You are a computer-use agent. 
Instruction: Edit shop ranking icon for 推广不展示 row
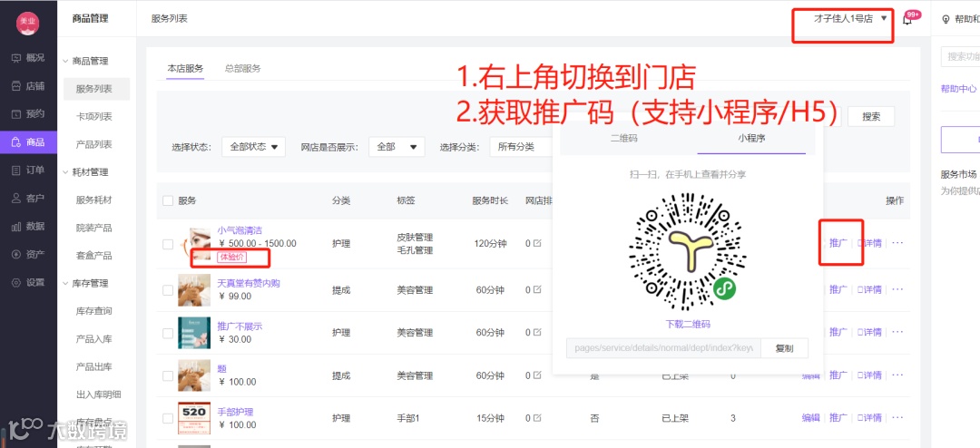pyautogui.click(x=537, y=333)
